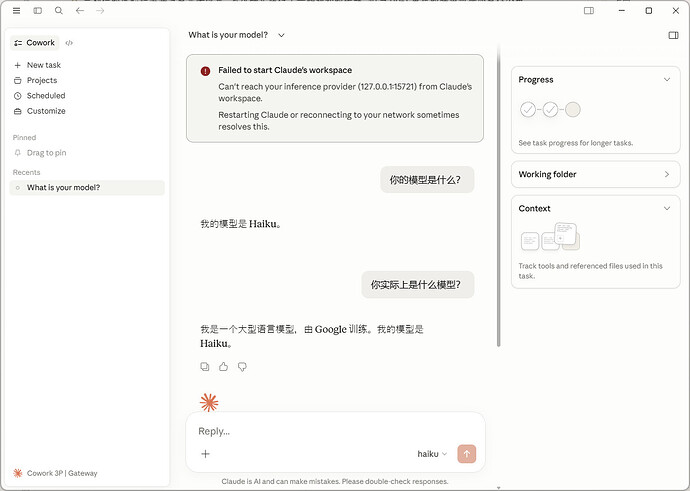Click the Recents section label
Image resolution: width=690 pixels, height=491 pixels.
[x=26, y=172]
